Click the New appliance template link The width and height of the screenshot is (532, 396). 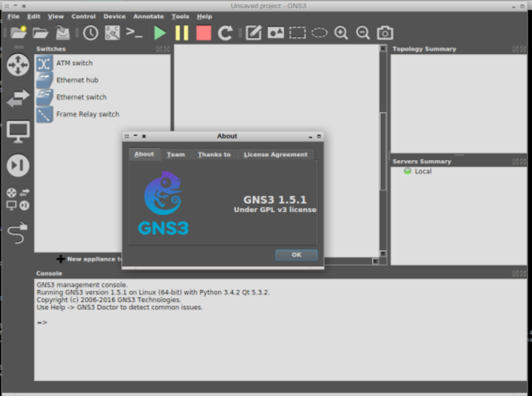[x=90, y=258]
